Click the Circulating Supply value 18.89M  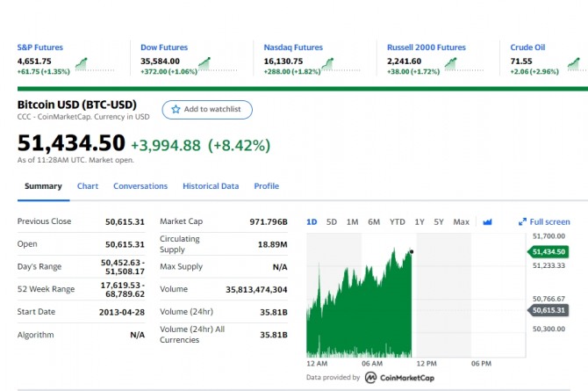click(x=273, y=244)
